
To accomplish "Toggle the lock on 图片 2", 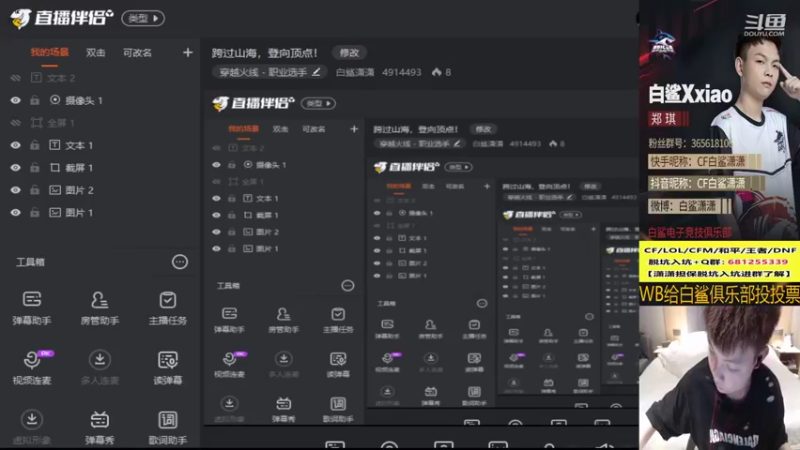I will click(x=35, y=190).
